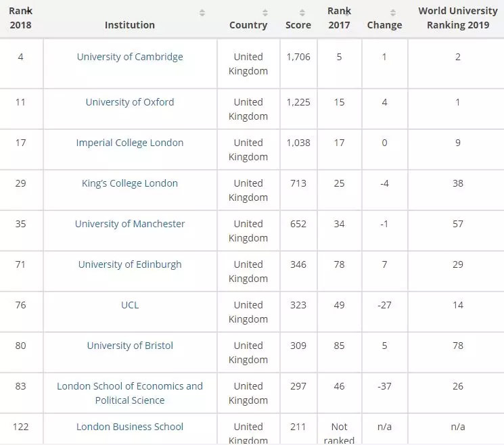This screenshot has height=445, width=504.
Task: Click the Cambridge score cell 1,706
Action: [x=298, y=57]
